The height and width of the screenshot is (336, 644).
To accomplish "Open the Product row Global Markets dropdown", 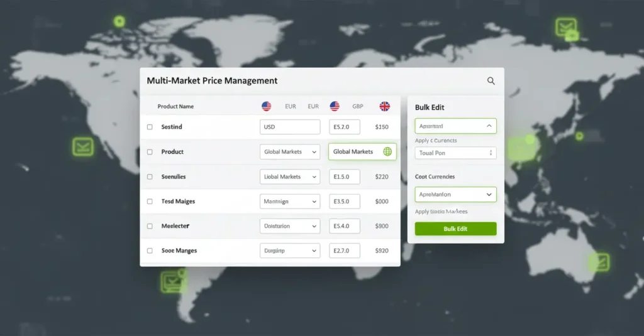I will [290, 152].
